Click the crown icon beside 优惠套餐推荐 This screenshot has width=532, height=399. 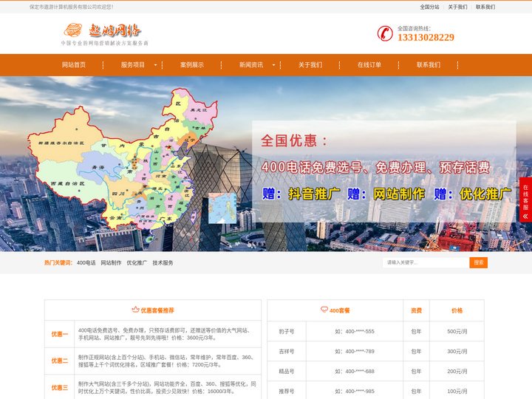coord(135,310)
